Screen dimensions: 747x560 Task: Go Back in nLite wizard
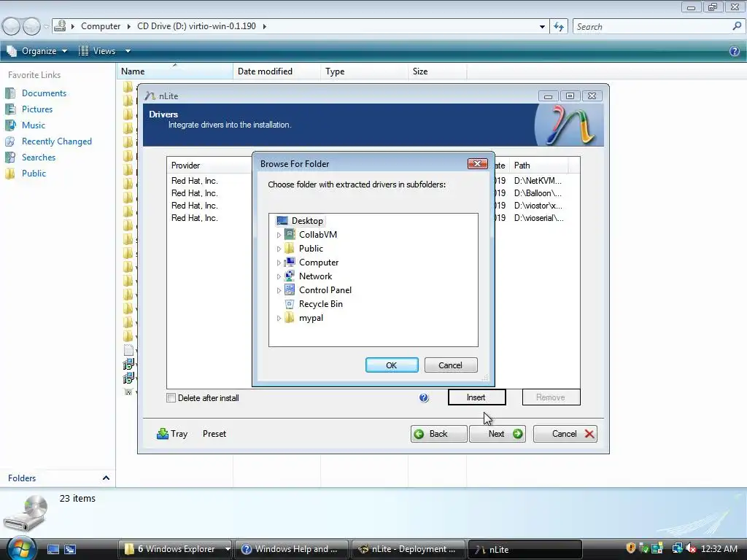(x=438, y=434)
